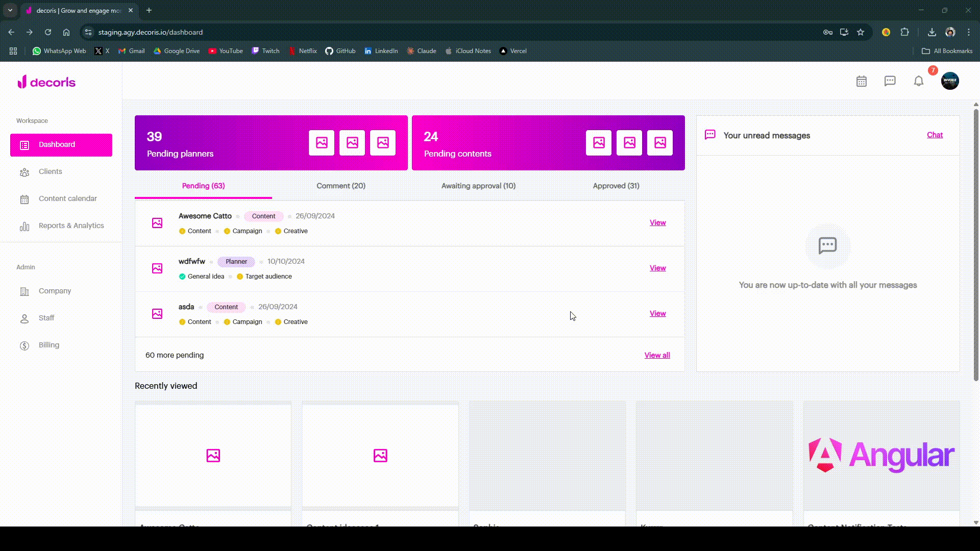
Task: Click image icon of Awesome Catto row
Action: 157,223
